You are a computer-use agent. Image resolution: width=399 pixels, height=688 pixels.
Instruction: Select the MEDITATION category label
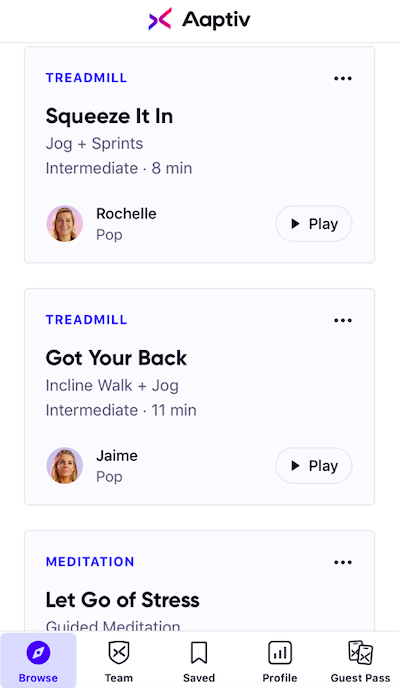point(90,562)
